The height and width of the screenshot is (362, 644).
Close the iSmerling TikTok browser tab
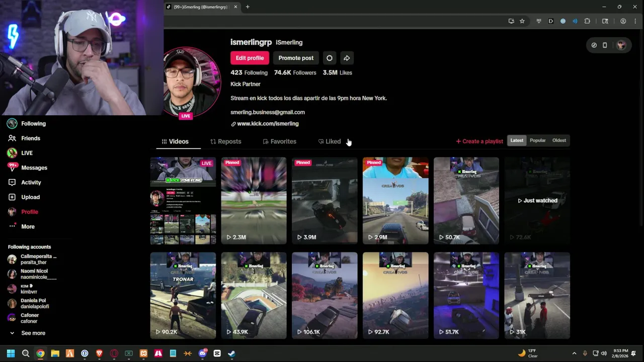[235, 7]
